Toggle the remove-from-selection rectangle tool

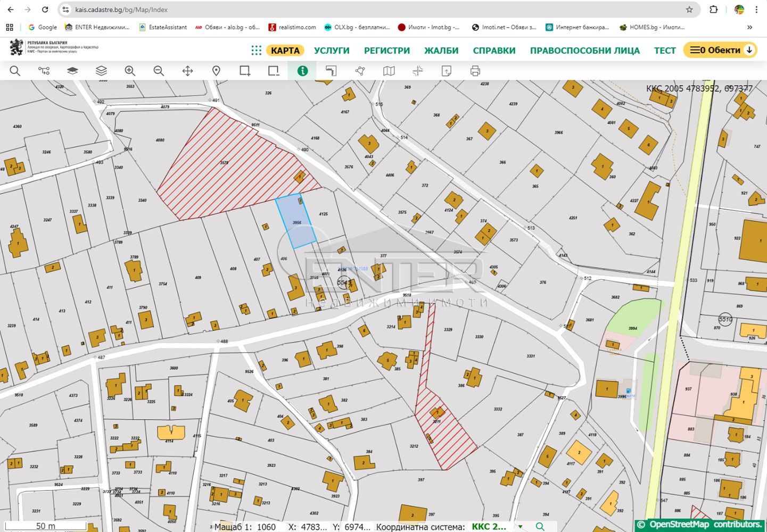[274, 71]
